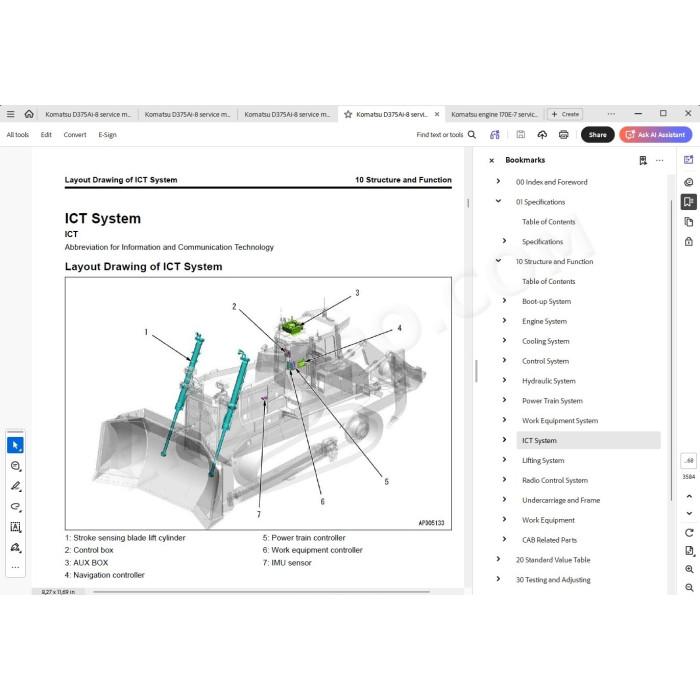Open the Undercarriage and Frame bookmark

[x=561, y=500]
